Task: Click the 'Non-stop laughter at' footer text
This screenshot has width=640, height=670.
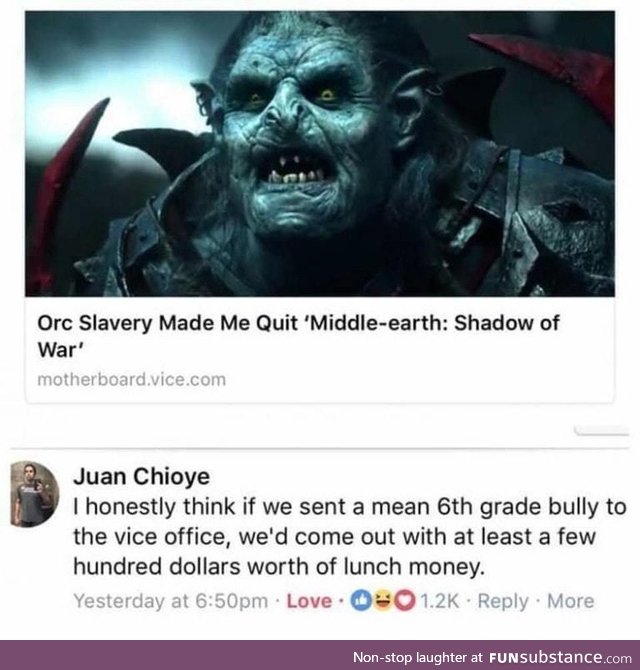Action: [418, 657]
